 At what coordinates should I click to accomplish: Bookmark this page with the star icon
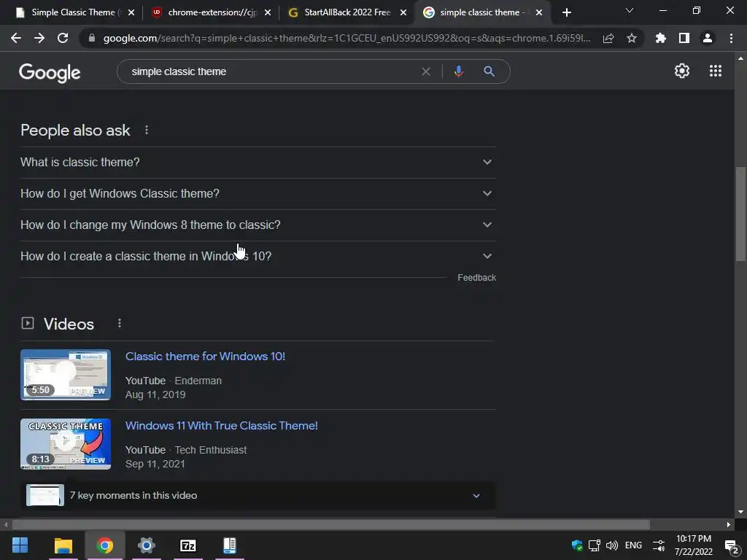point(632,38)
